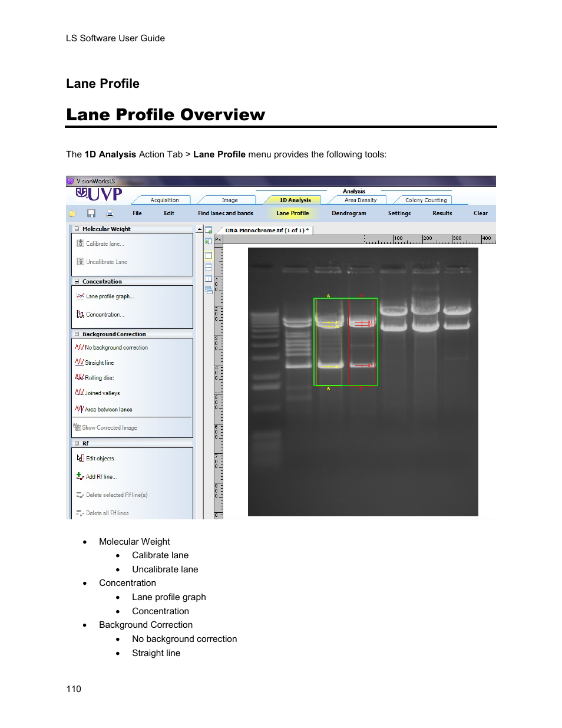Image resolution: width=562 pixels, height=728 pixels.
Task: Choose No background correction
Action: [x=111, y=347]
